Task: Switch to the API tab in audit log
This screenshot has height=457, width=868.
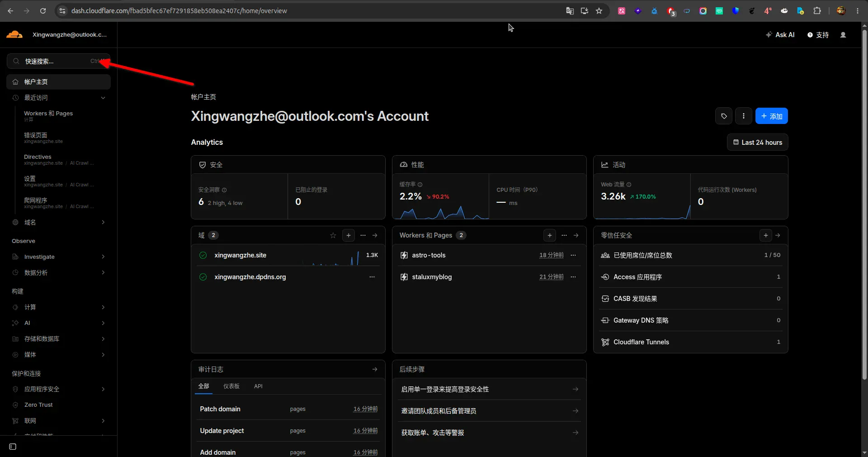Action: [258, 386]
